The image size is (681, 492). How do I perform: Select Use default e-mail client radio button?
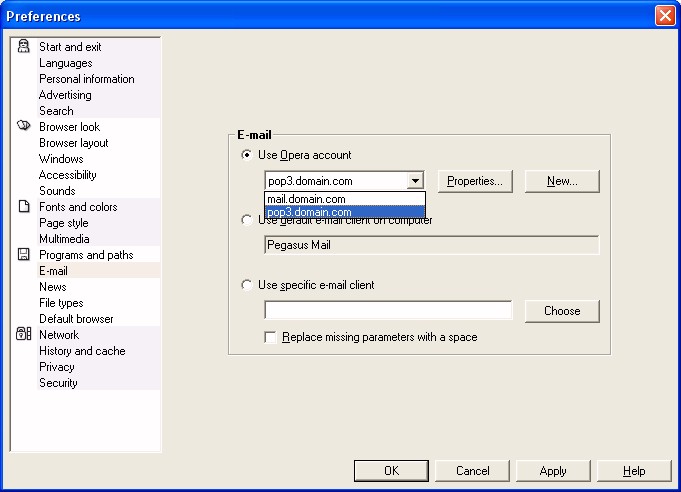(246, 220)
